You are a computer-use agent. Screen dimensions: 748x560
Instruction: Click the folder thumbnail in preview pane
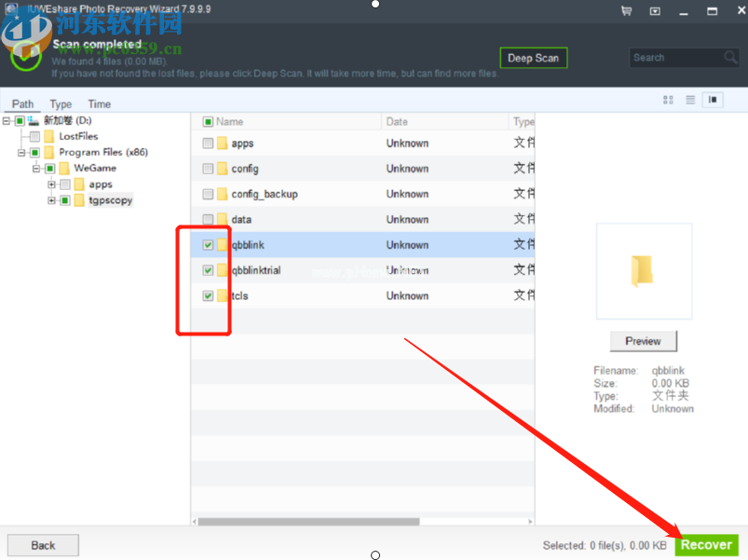coord(643,270)
